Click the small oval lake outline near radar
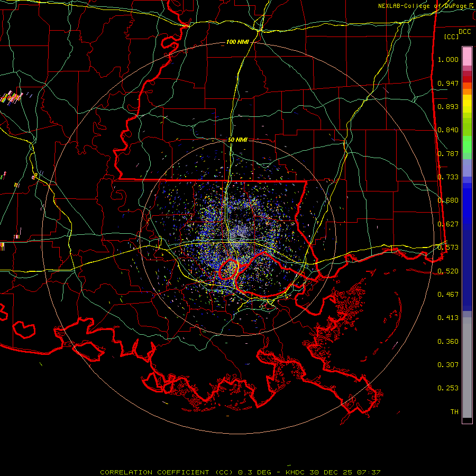This screenshot has width=476, height=476. 228,269
